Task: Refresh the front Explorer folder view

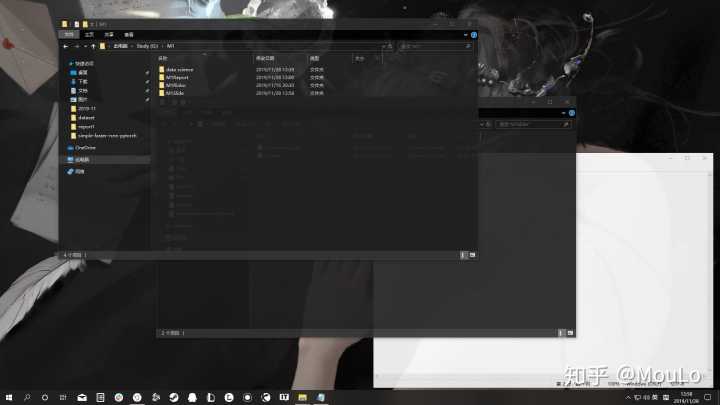Action: click(x=390, y=46)
